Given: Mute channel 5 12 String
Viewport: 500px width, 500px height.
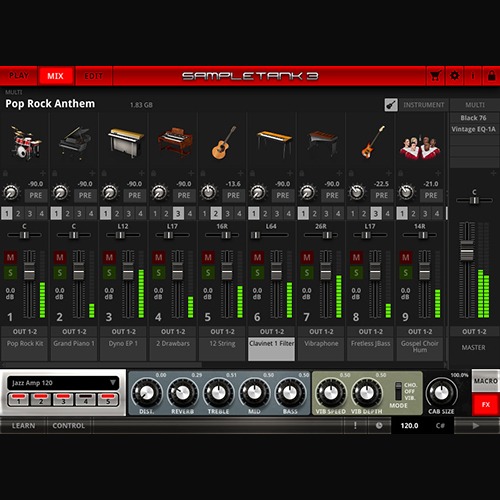Looking at the screenshot, I should [x=208, y=257].
